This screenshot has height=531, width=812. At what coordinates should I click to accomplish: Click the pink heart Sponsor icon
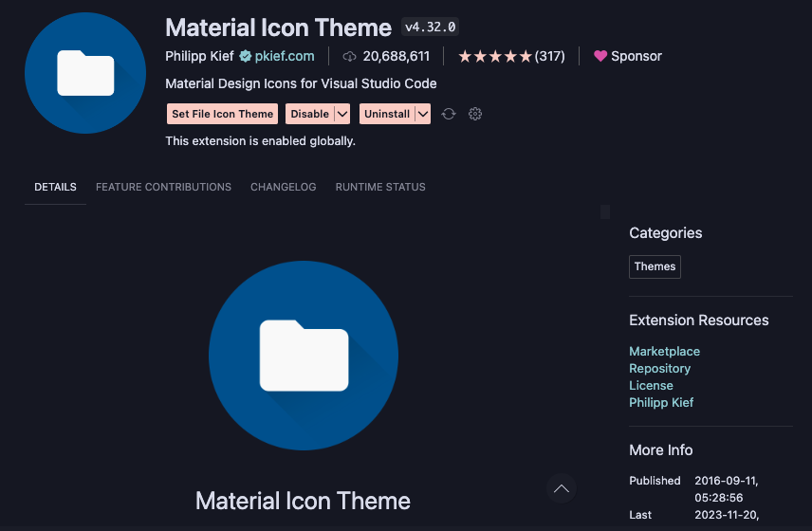[600, 56]
